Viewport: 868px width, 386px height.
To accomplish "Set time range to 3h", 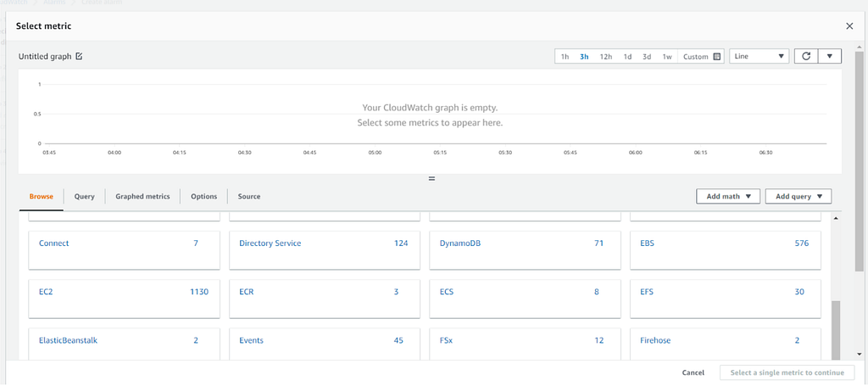I will [584, 57].
